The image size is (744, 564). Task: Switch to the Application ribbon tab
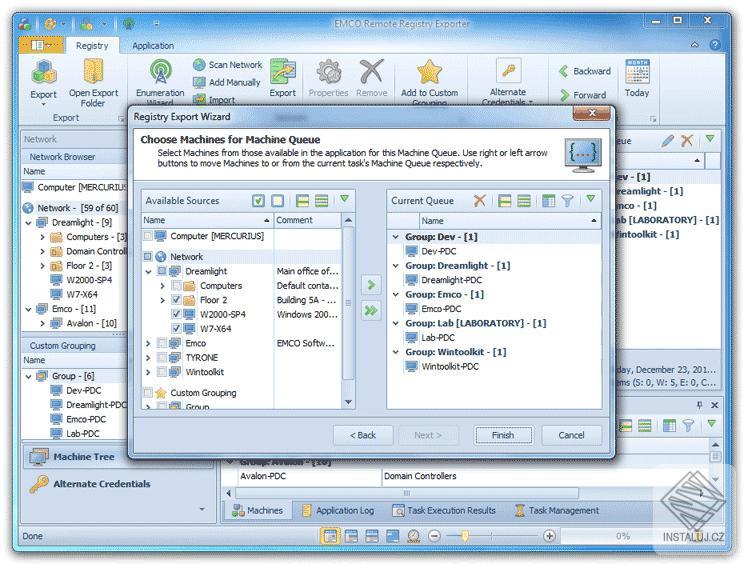153,46
